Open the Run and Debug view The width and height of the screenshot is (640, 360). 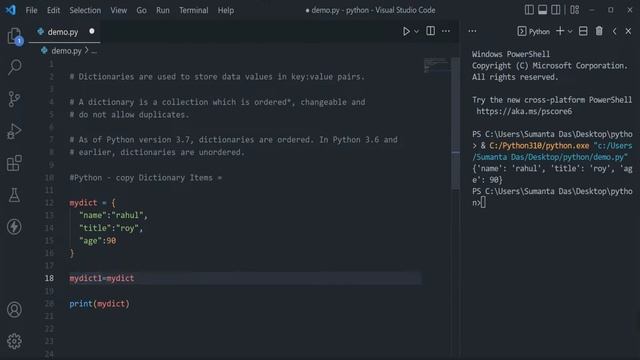coord(14,131)
